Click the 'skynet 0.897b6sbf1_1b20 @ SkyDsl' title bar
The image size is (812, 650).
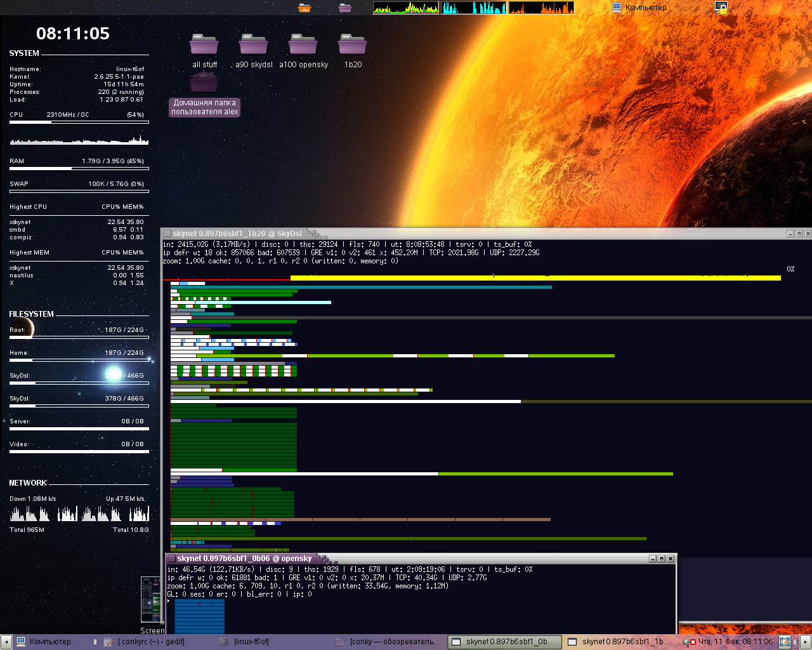(487, 234)
